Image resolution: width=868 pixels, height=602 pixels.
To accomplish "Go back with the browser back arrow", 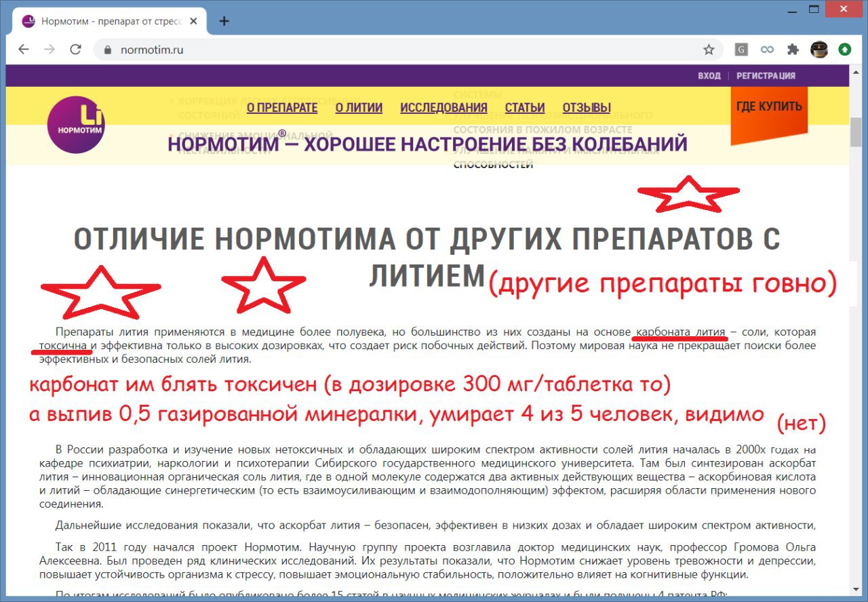I will click(x=24, y=49).
